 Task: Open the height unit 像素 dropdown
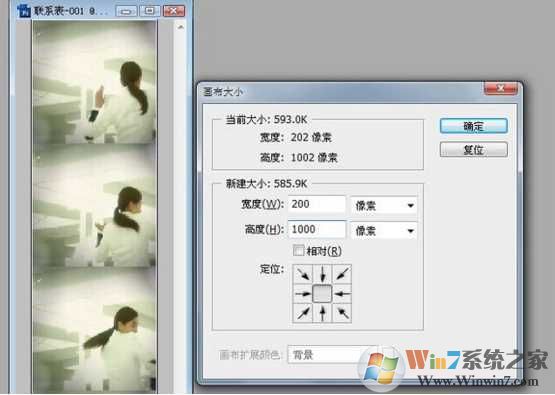tap(384, 231)
